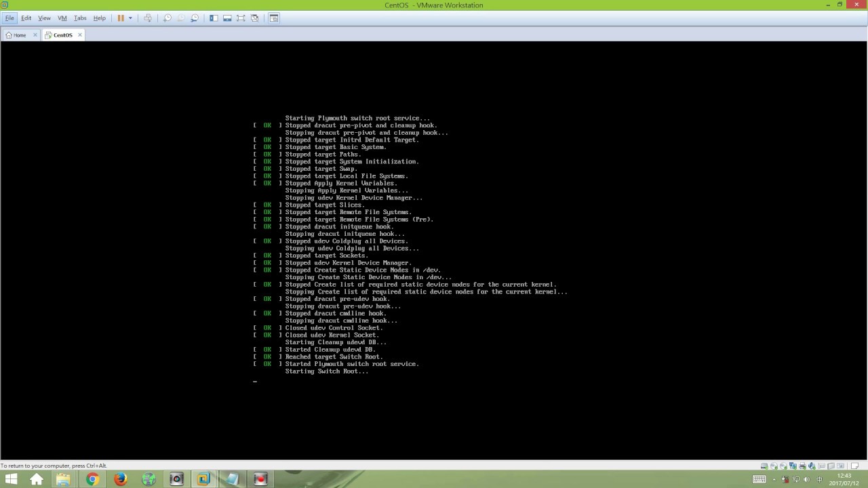Open the blue notepad taskbar app
The image size is (868, 488).
[x=232, y=479]
